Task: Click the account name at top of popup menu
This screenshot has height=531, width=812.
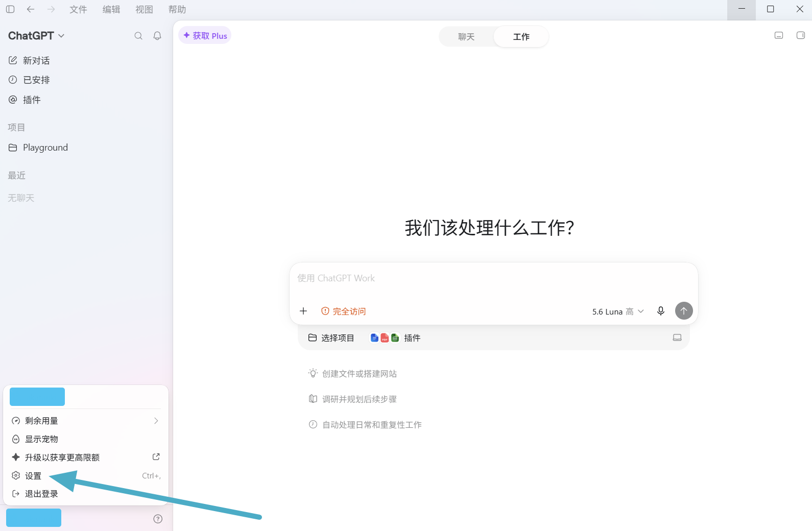Action: click(37, 397)
